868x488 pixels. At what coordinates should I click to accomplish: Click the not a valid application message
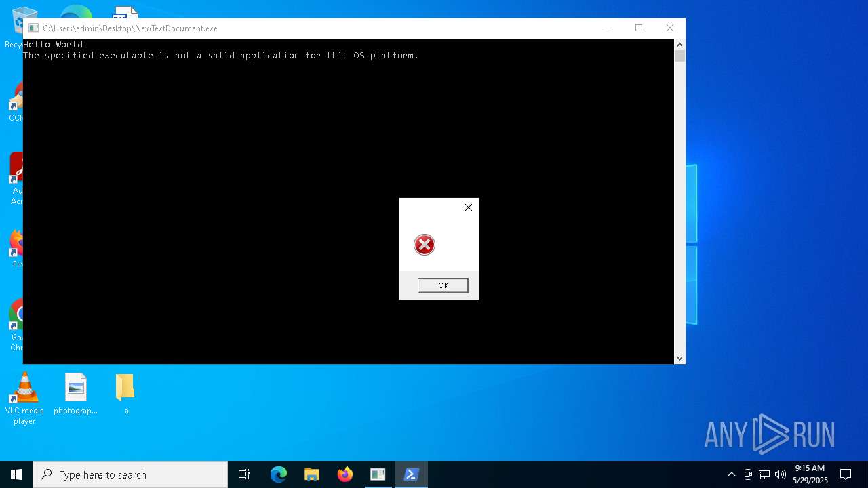[x=221, y=56]
